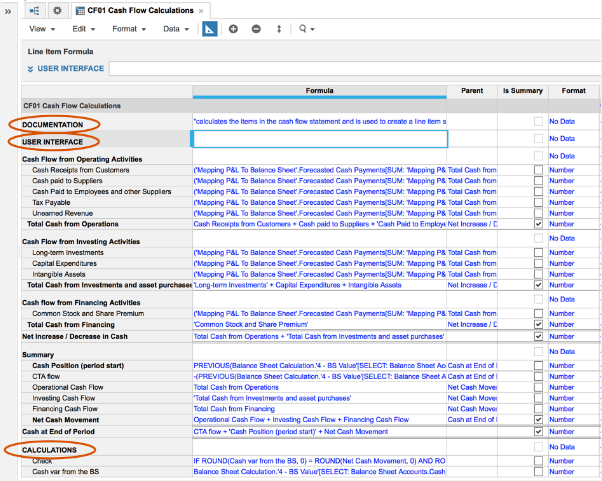The height and width of the screenshot is (481, 602).
Task: Toggle Is Summary for CTA flow
Action: [538, 376]
